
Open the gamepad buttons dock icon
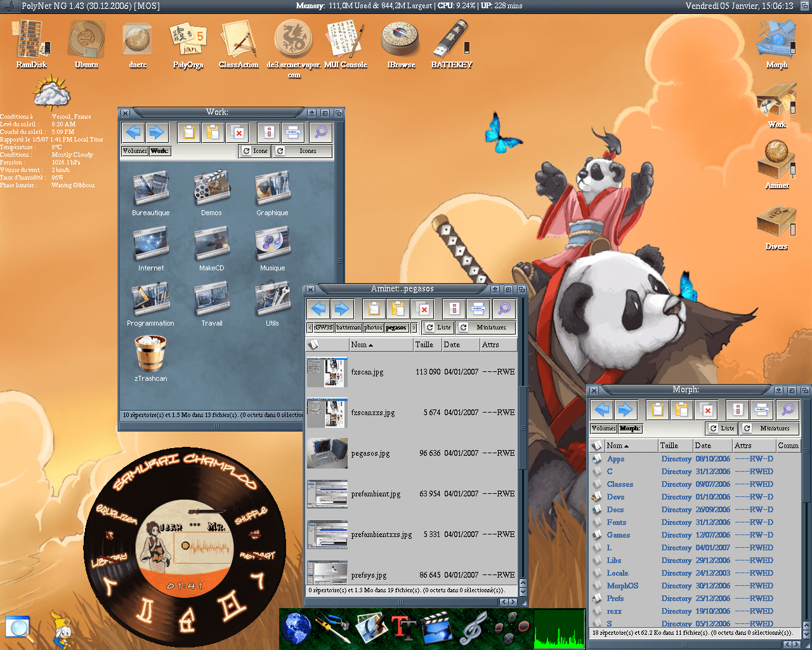[x=511, y=627]
